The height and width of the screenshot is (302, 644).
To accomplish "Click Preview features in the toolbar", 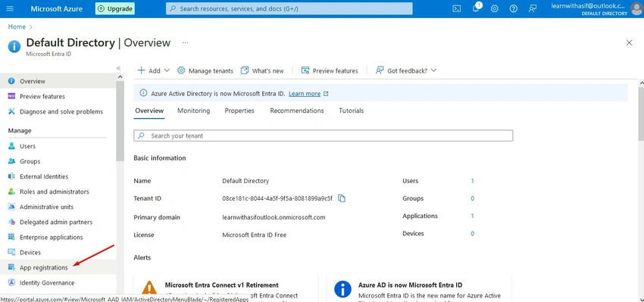I will pyautogui.click(x=330, y=70).
